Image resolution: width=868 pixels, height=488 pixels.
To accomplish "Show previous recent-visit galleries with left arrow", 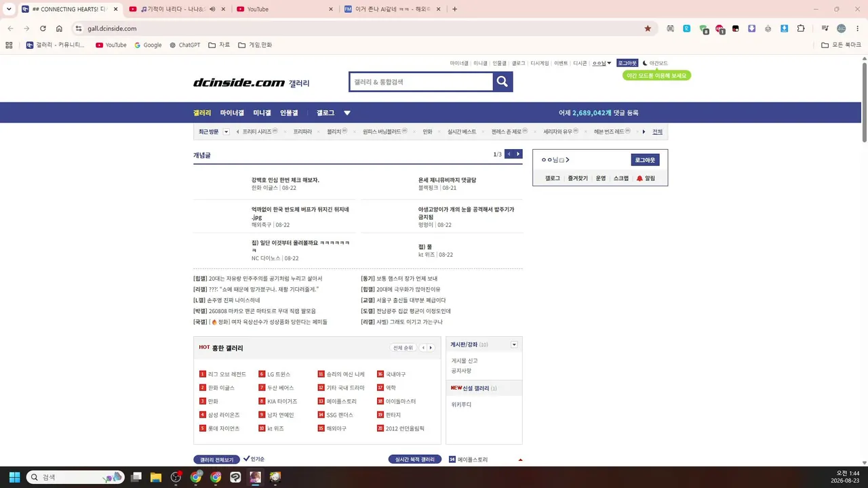I will [x=237, y=131].
